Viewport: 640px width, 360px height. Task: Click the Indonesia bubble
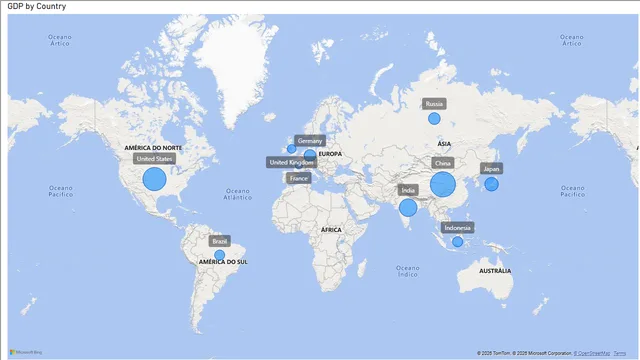coord(458,242)
